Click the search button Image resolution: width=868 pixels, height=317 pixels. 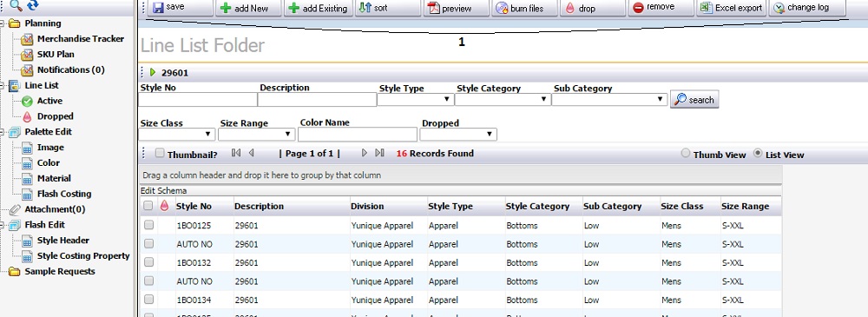click(694, 99)
